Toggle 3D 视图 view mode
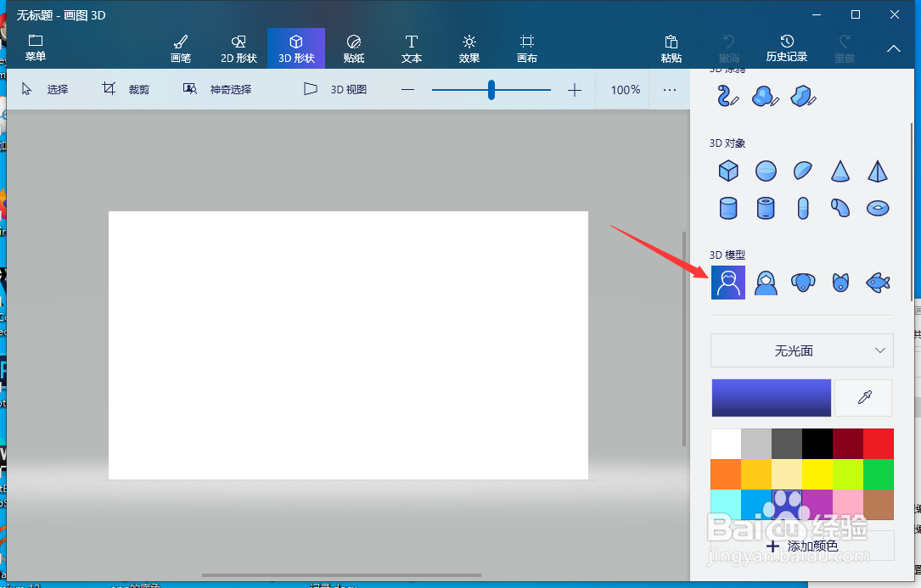 (x=335, y=89)
